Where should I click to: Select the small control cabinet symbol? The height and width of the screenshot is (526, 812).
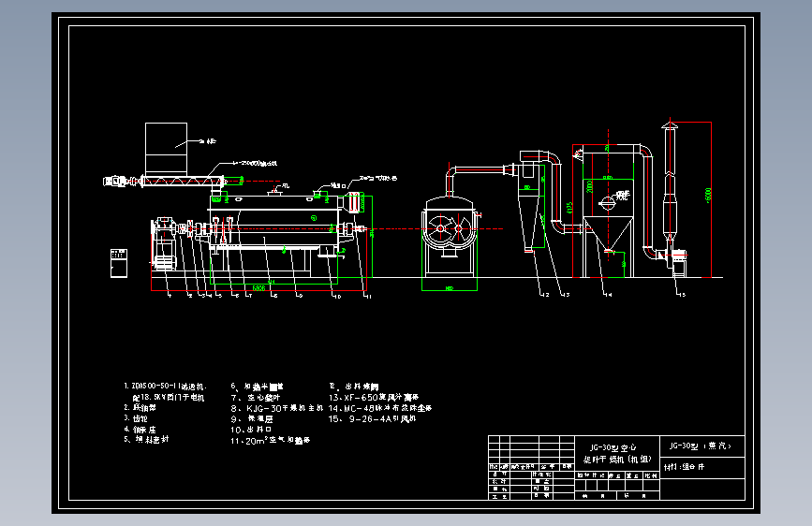tap(119, 263)
